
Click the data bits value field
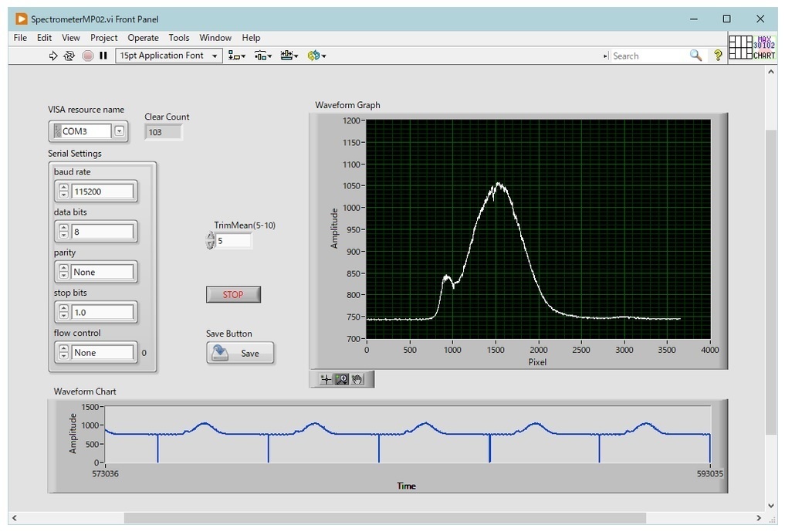click(103, 232)
